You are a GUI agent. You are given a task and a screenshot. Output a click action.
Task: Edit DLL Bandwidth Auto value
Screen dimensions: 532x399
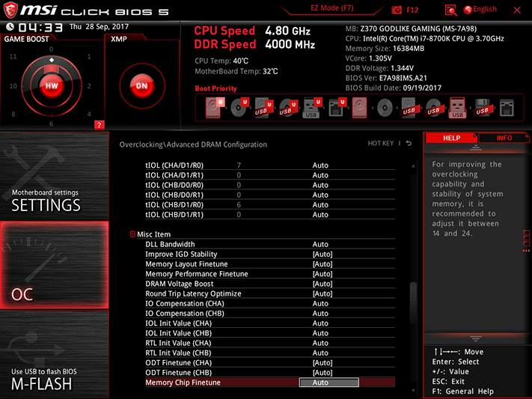coord(320,245)
